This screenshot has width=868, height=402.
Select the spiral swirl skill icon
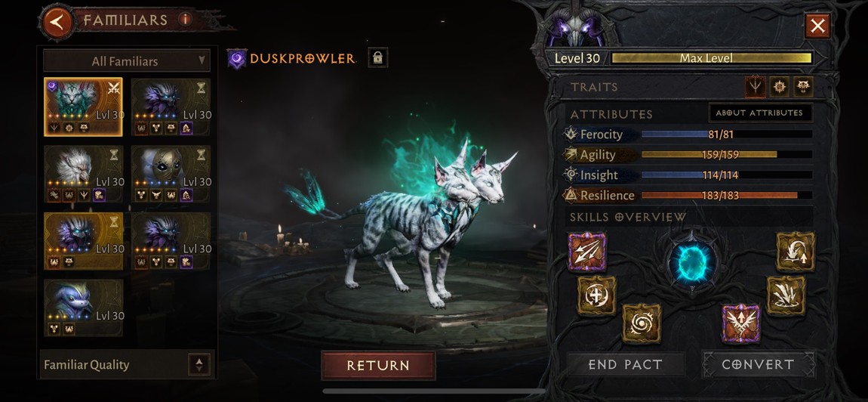click(642, 323)
